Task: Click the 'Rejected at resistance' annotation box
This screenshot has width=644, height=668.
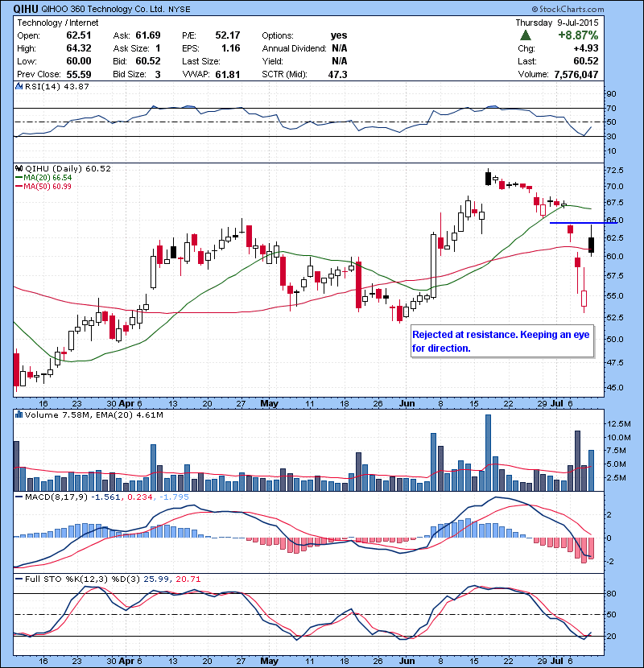Action: [x=502, y=341]
